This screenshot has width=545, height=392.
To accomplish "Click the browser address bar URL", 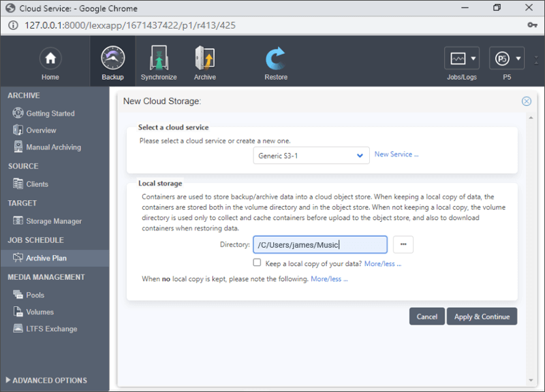I will 130,25.
